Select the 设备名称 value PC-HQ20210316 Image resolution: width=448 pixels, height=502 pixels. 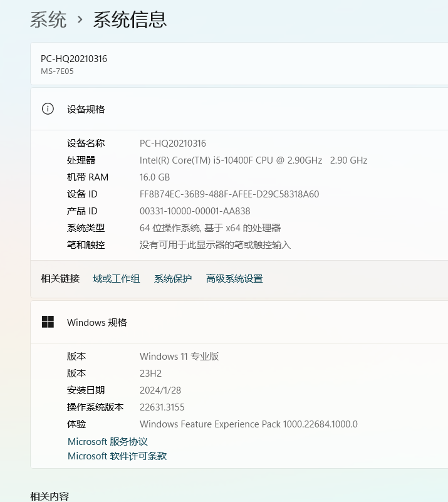pyautogui.click(x=173, y=144)
